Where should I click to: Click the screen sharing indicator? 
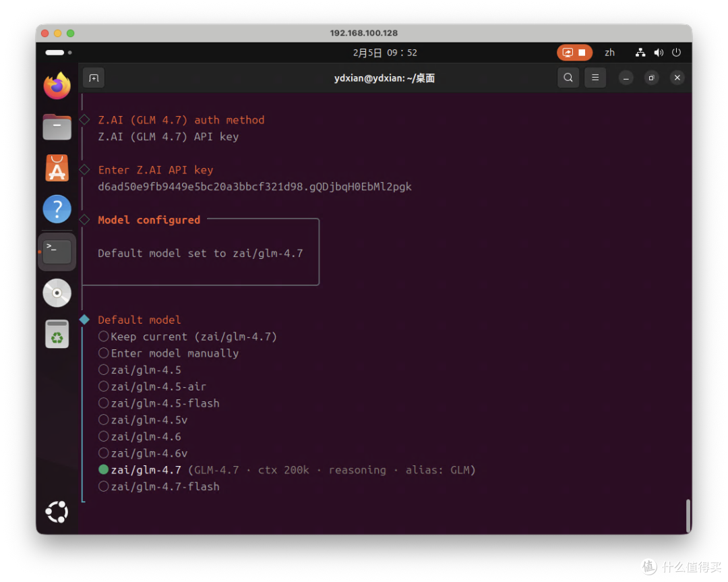[574, 53]
